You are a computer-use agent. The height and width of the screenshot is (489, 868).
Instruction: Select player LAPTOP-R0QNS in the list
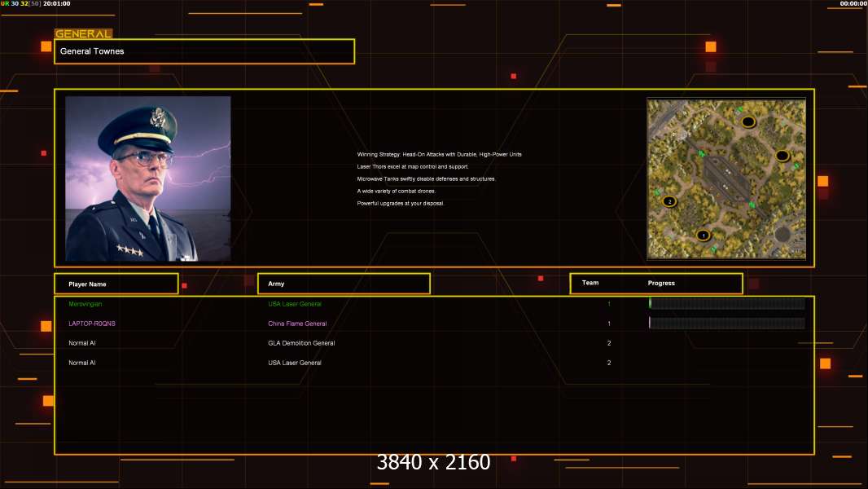92,324
